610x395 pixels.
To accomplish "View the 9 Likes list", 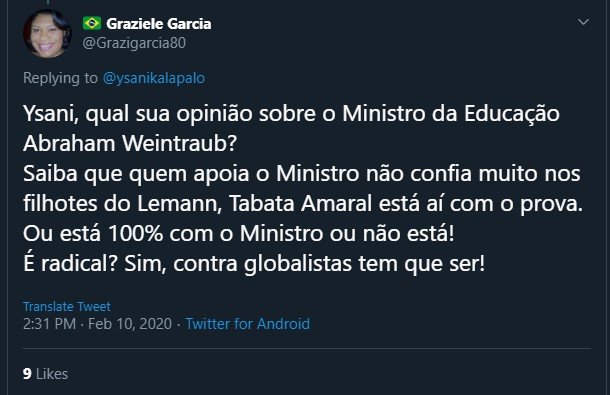I will tap(46, 374).
